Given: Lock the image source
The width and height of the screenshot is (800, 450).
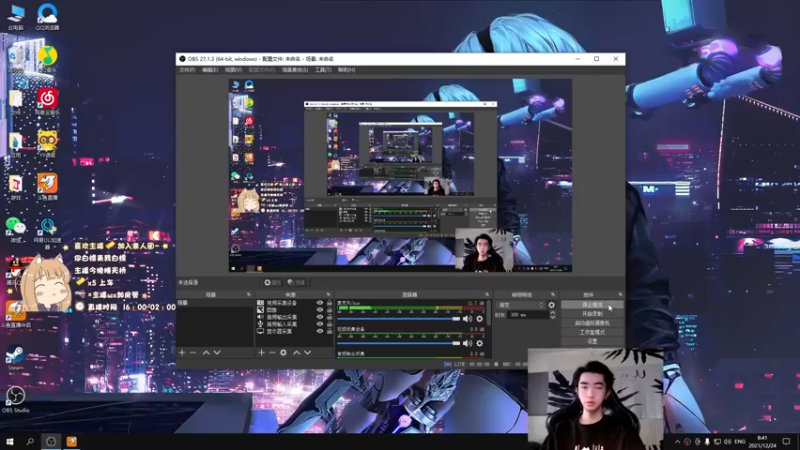Looking at the screenshot, I should point(330,310).
